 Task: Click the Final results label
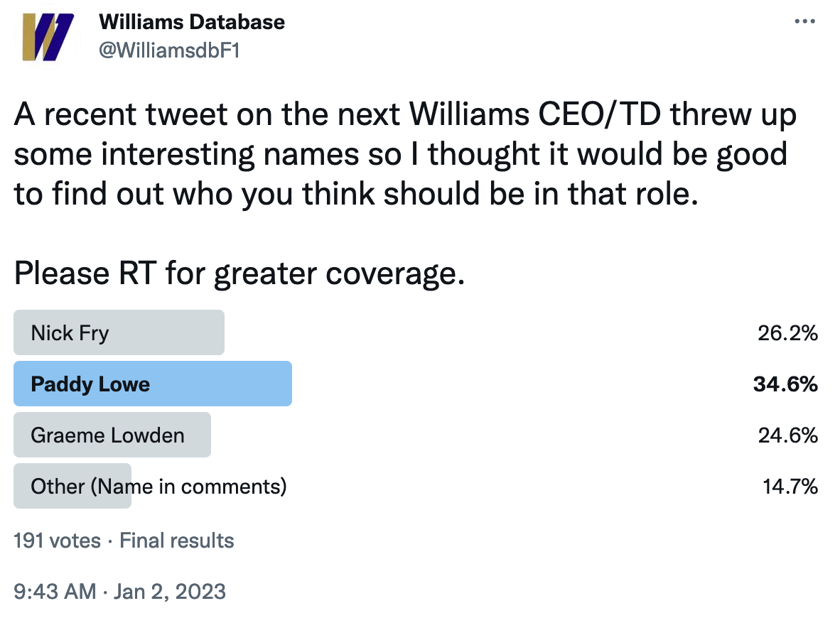(x=177, y=541)
